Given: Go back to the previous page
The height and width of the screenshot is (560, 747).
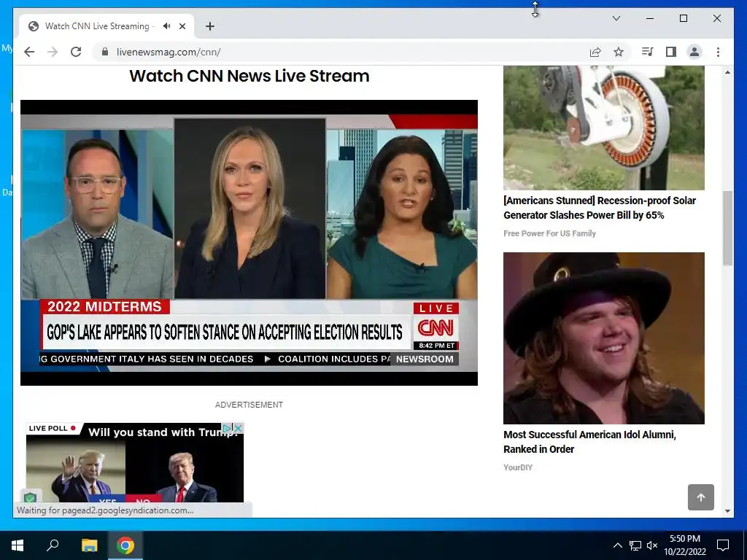Looking at the screenshot, I should (29, 52).
